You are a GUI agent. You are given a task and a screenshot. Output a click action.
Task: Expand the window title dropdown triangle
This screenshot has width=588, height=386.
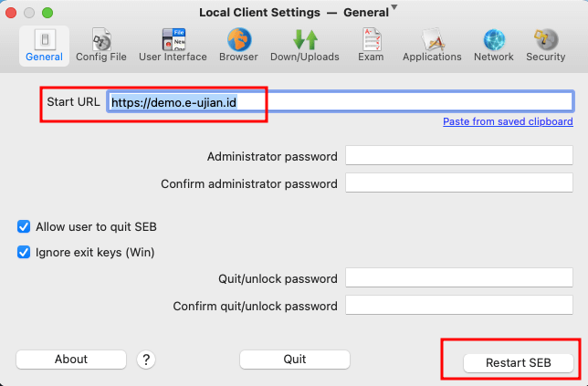[394, 7]
